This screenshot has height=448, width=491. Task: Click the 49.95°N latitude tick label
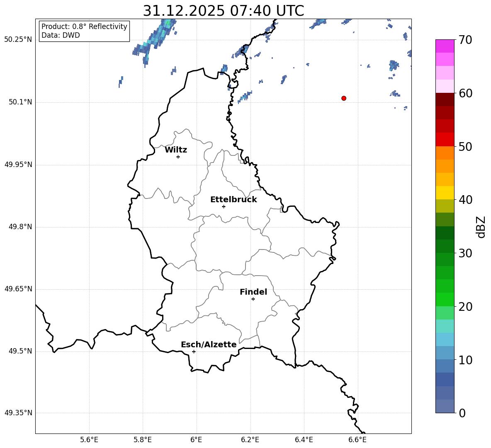coord(18,165)
